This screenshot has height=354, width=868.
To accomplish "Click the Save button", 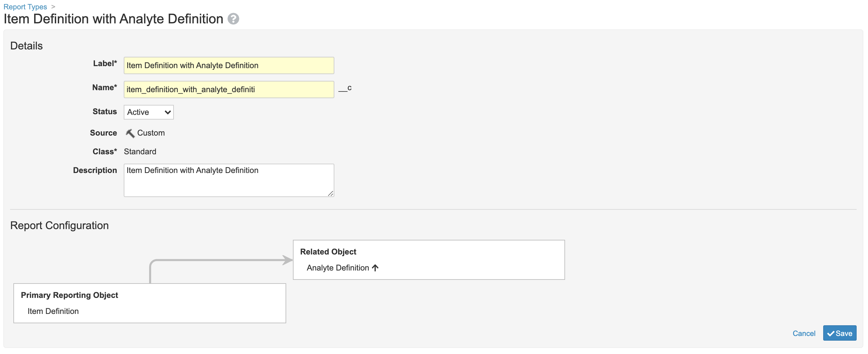I will point(839,333).
